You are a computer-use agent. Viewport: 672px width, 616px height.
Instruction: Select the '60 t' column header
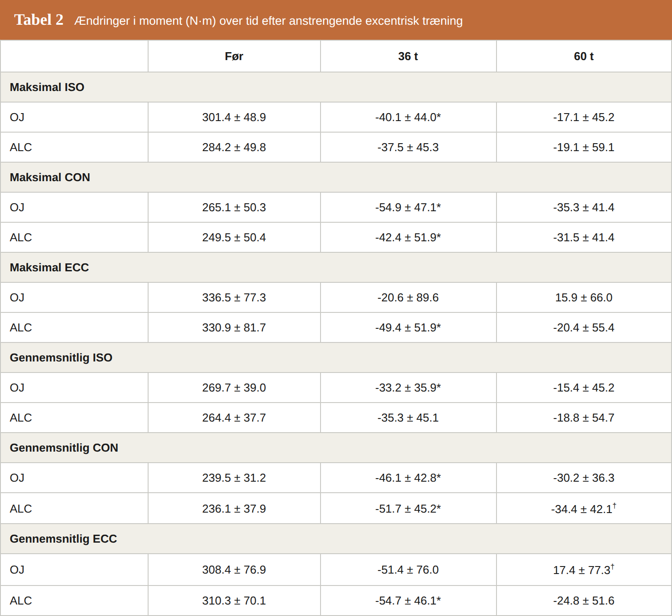pos(584,56)
